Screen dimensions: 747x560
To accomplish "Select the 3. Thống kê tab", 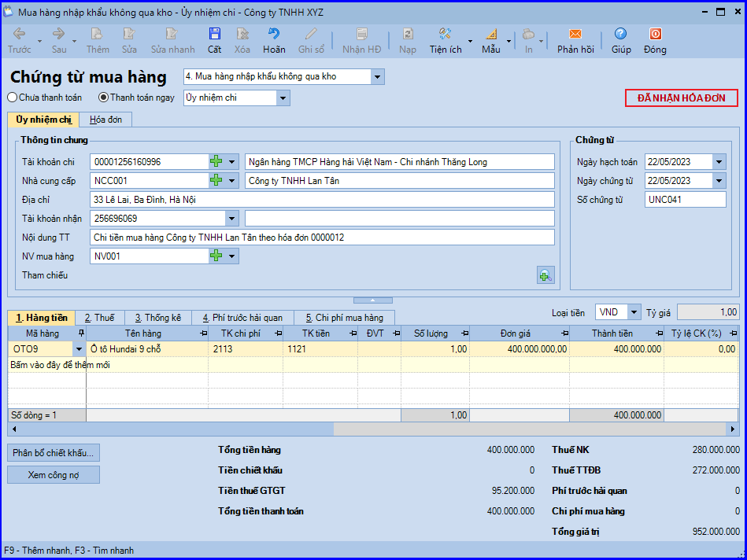I will click(158, 318).
